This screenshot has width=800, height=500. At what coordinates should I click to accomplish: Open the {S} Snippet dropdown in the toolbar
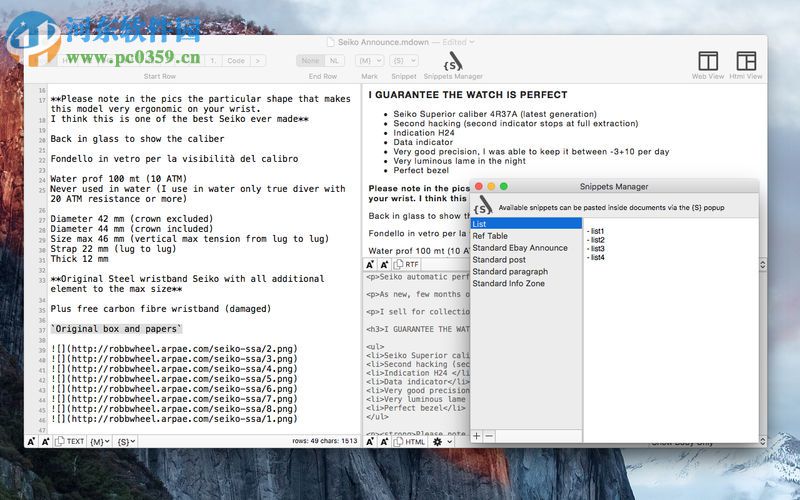click(404, 61)
